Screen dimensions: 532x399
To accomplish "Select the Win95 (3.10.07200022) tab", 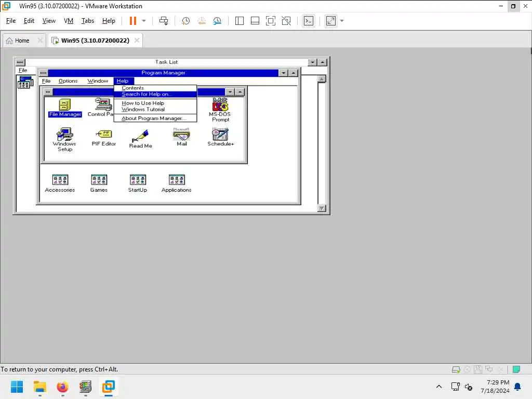I will (x=96, y=41).
